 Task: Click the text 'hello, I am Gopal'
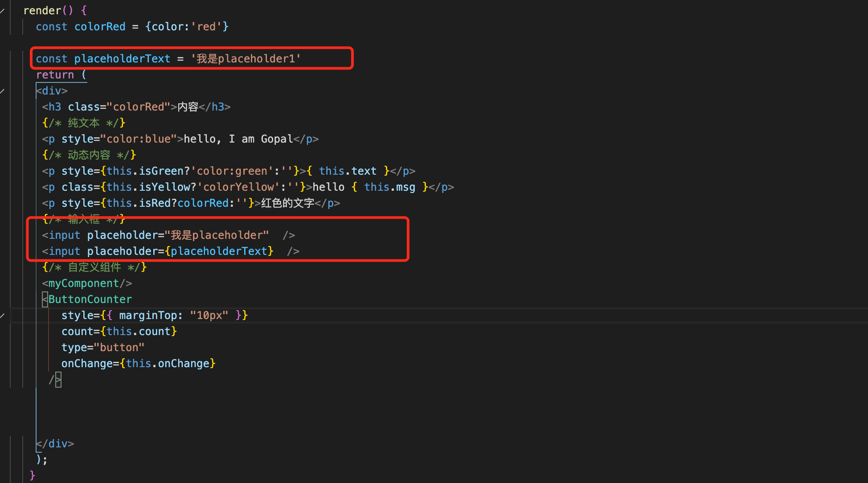(x=238, y=139)
